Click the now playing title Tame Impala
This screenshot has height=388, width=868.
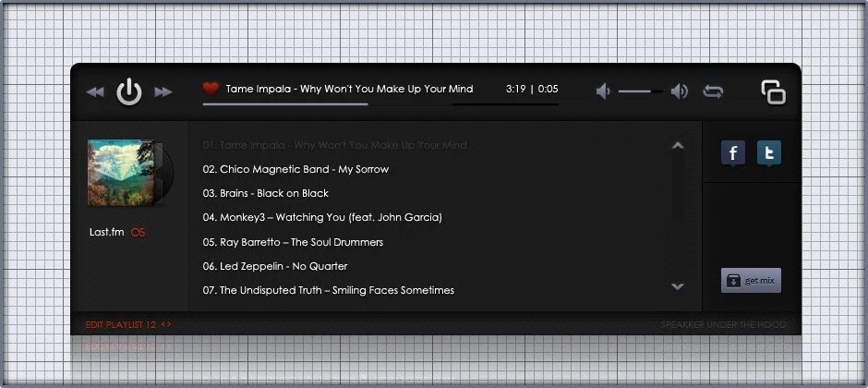click(x=349, y=89)
